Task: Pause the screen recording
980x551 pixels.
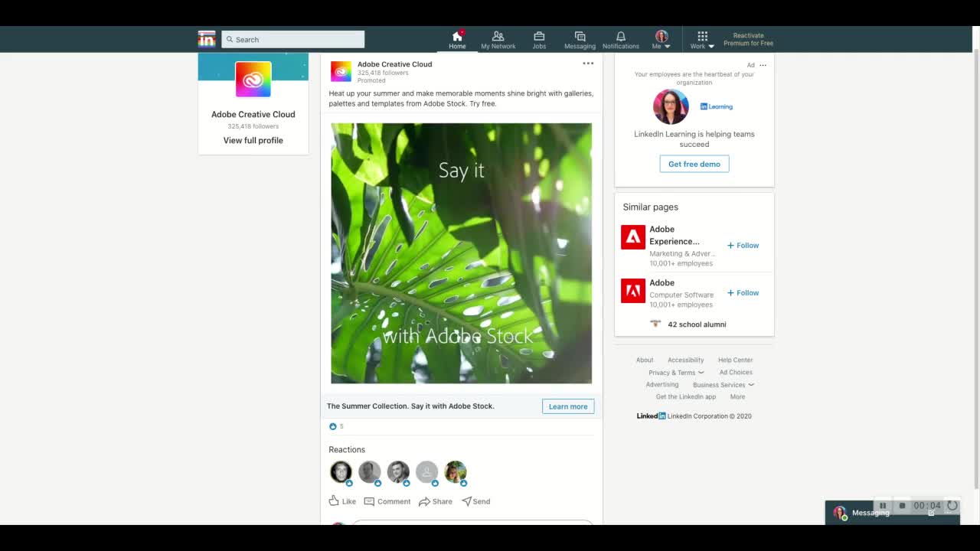Action: (883, 505)
